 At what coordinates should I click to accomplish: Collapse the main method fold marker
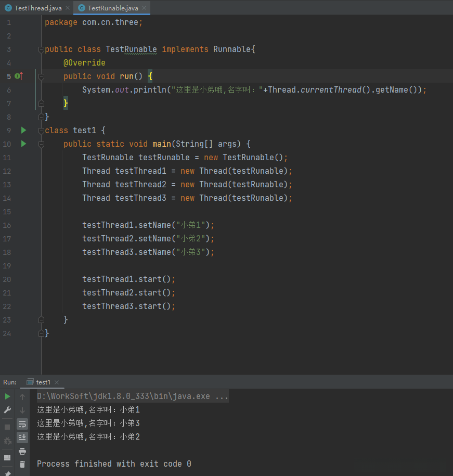click(41, 144)
